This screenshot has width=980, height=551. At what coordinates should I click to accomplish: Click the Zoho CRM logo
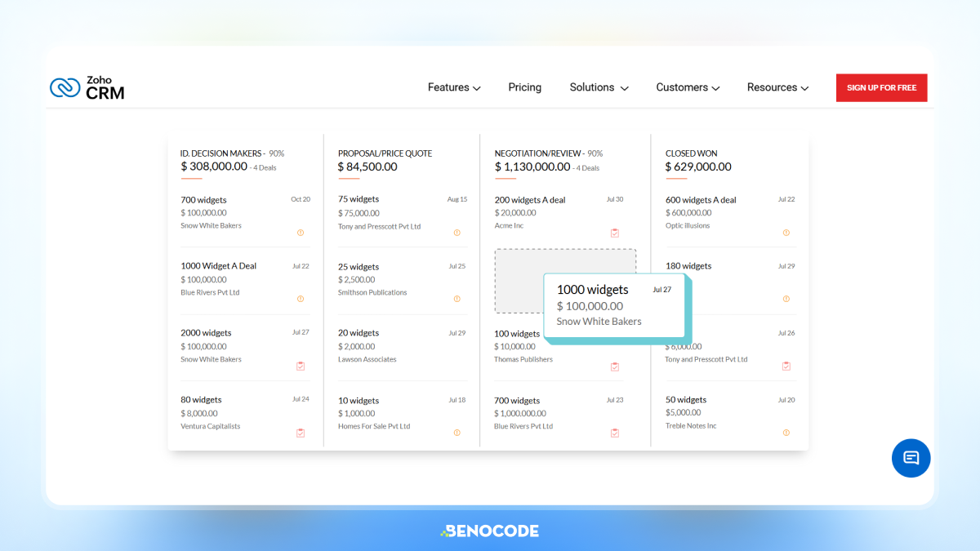(x=87, y=87)
